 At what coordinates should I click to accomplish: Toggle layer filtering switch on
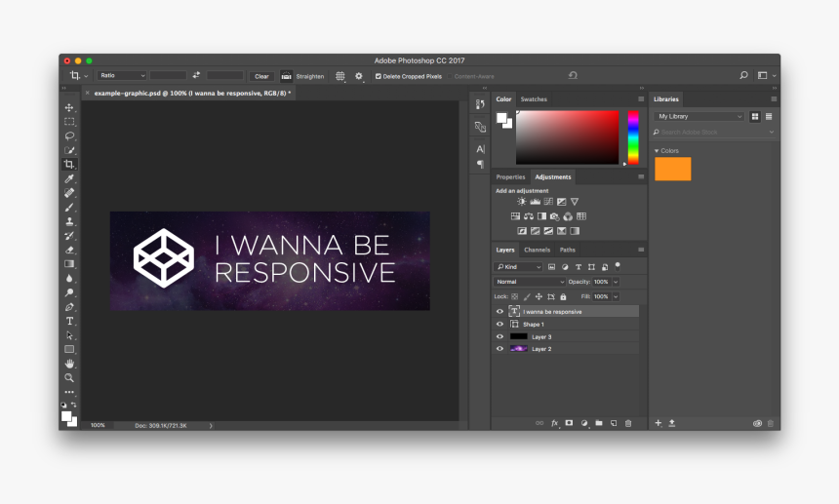(x=618, y=265)
